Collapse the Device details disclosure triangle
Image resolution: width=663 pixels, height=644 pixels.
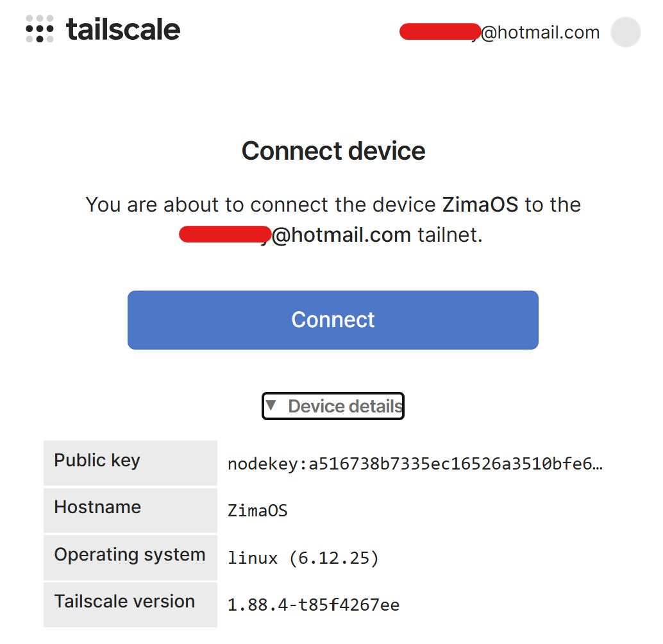coord(271,405)
